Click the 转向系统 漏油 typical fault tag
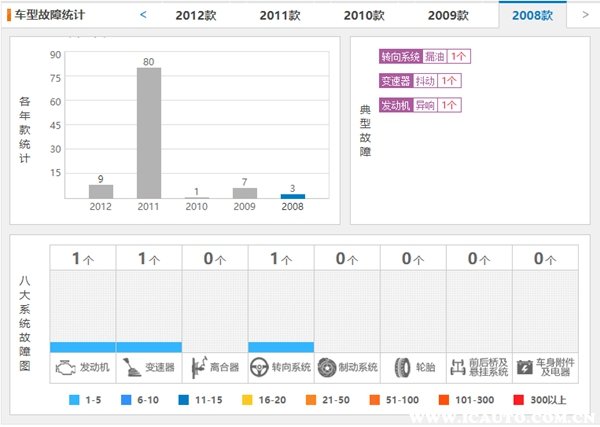This screenshot has height=427, width=600. (x=420, y=57)
